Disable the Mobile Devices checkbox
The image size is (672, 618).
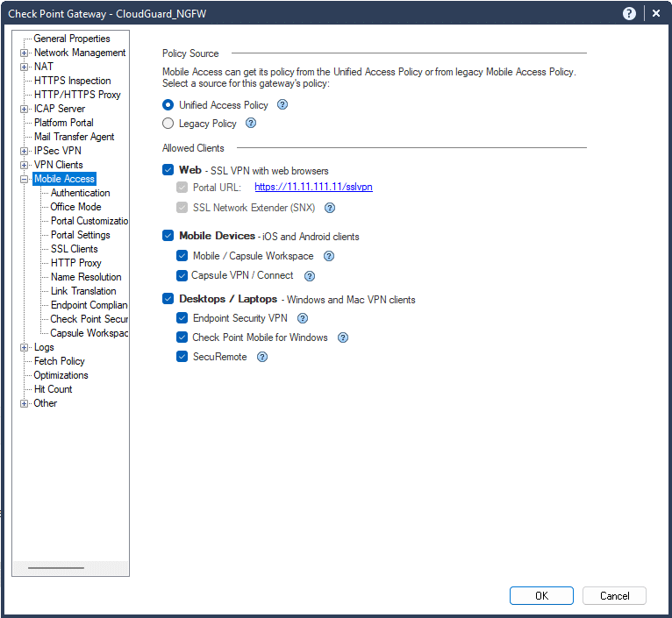(x=168, y=236)
